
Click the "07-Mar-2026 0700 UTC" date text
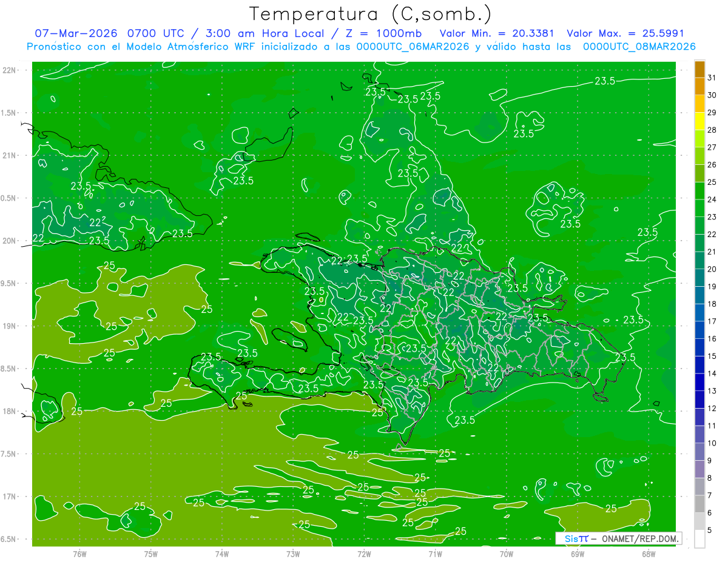pos(112,33)
